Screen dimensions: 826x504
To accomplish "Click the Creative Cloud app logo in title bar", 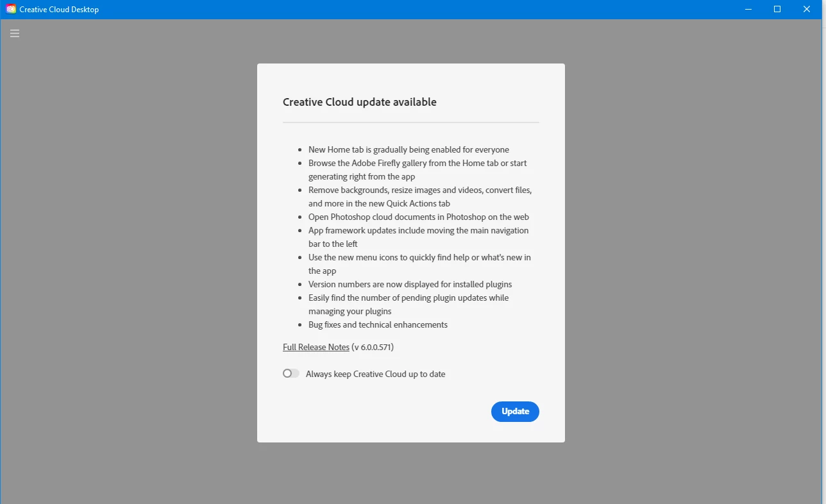I will point(11,10).
